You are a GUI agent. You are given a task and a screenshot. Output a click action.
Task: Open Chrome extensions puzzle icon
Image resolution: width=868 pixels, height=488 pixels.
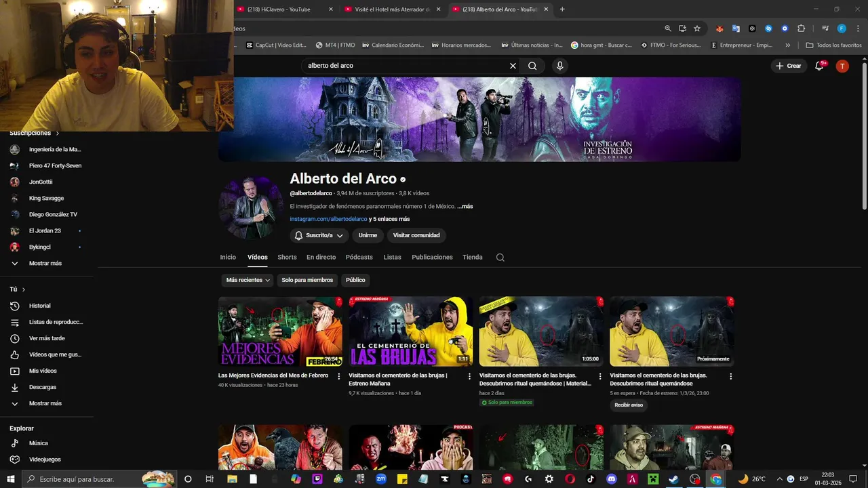point(801,28)
